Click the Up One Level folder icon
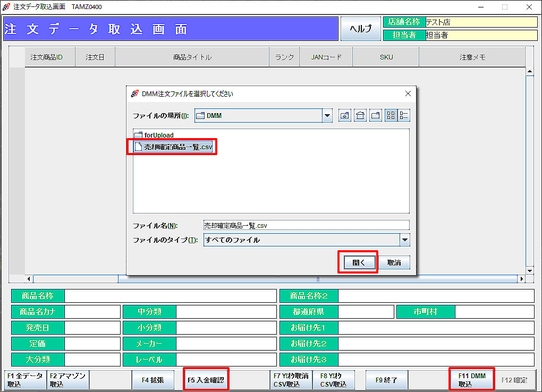Image resolution: width=542 pixels, height=392 pixels. coord(345,115)
